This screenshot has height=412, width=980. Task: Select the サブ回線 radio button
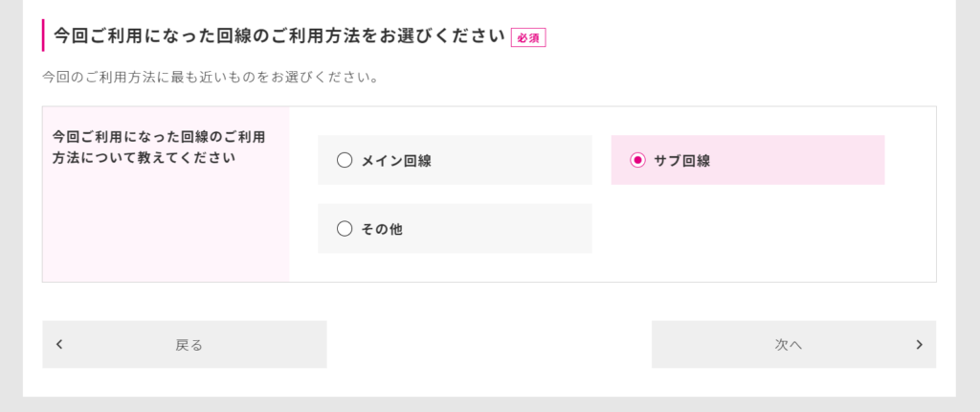click(637, 160)
